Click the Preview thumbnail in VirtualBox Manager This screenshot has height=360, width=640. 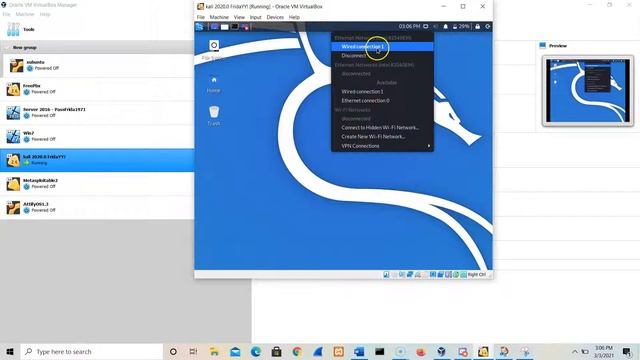[x=588, y=91]
